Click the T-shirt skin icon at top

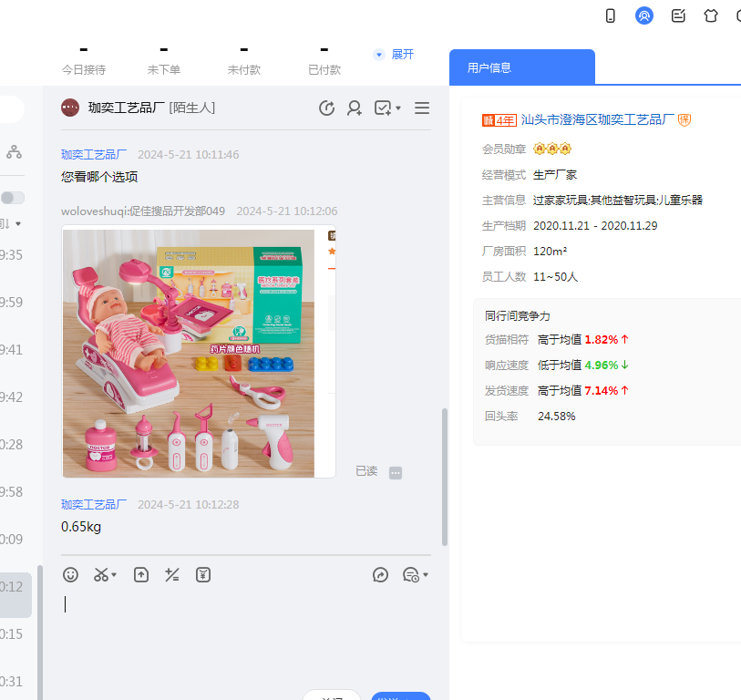click(x=711, y=15)
